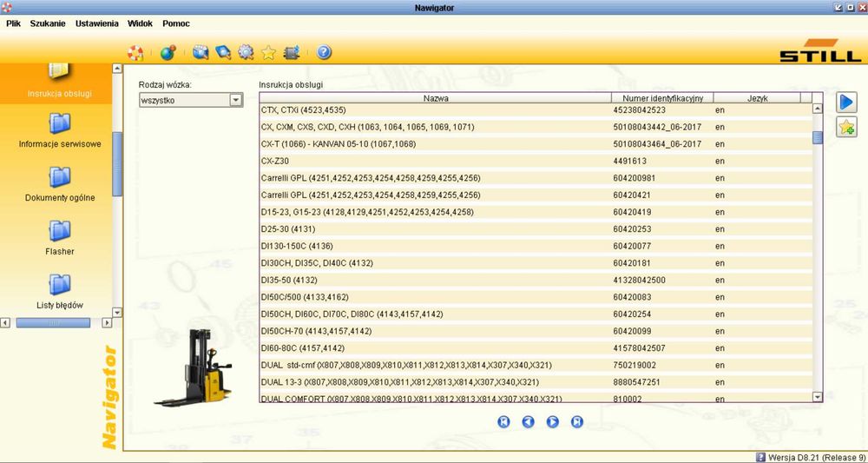
Task: Sort by the Nazwa column header
Action: coord(436,98)
